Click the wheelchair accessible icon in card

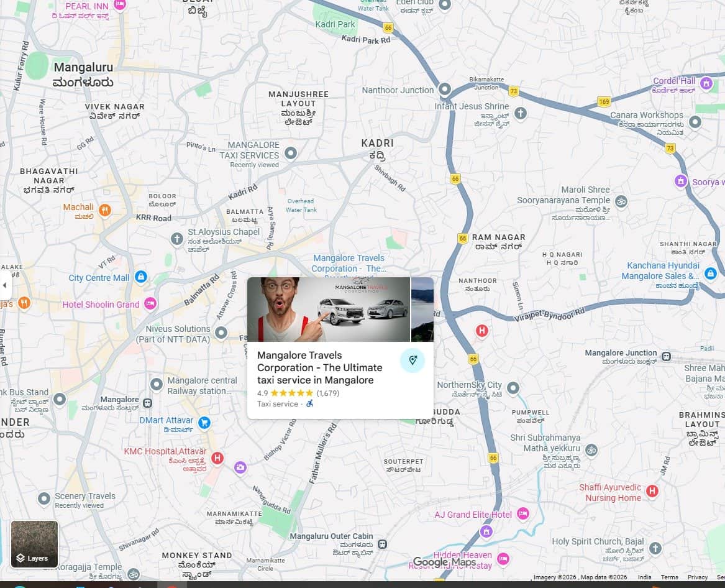(310, 404)
